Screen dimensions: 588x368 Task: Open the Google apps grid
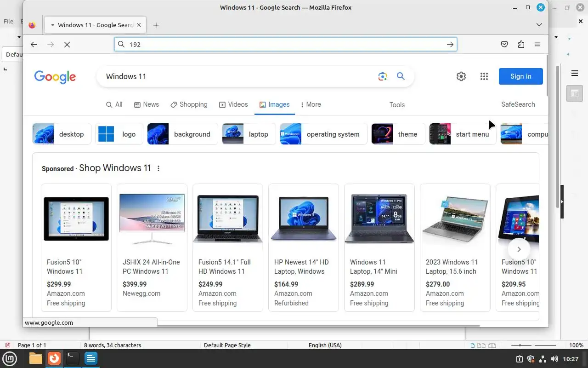[x=484, y=76]
